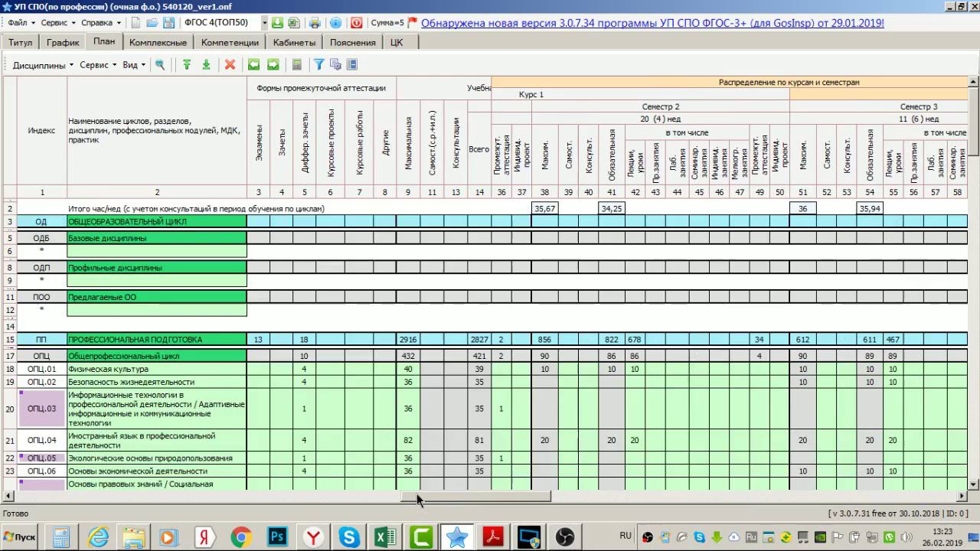This screenshot has height=551, width=980.
Task: Create a new document with the blank page icon
Action: [136, 23]
